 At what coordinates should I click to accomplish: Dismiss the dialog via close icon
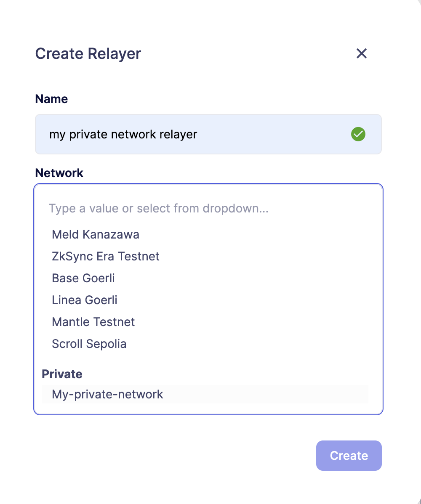point(361,53)
